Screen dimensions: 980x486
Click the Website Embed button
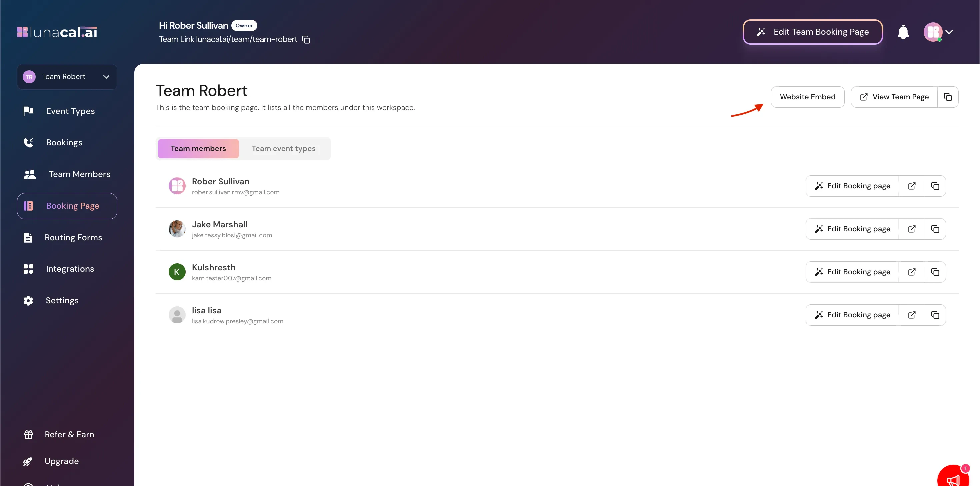807,97
